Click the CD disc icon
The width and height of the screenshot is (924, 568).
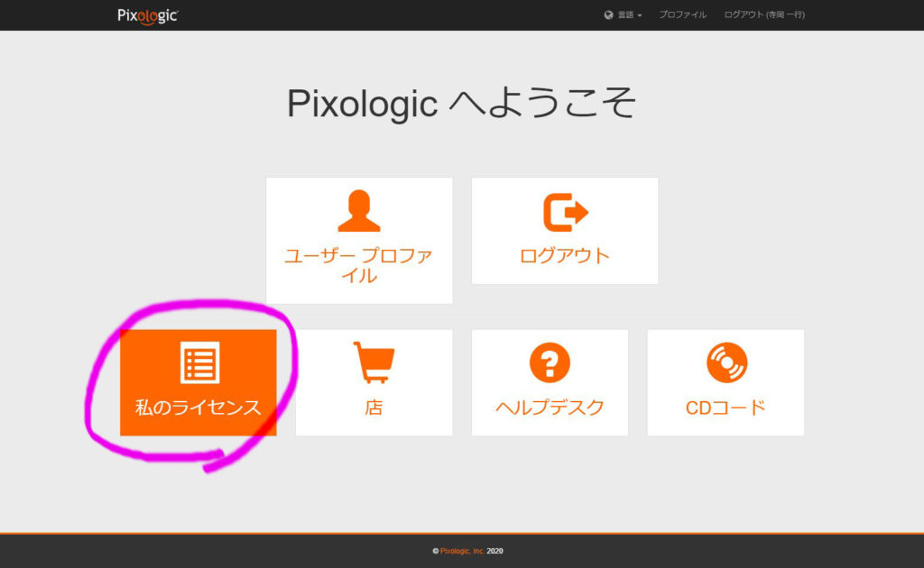726,362
